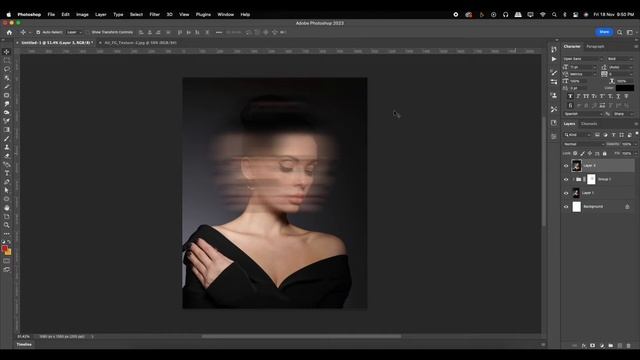Select the Move tool in toolbar
Image resolution: width=640 pixels, height=360 pixels.
(7, 52)
